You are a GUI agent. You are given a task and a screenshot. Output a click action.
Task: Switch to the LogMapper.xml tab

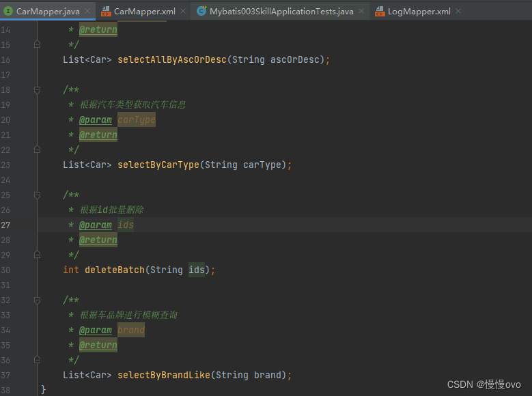click(419, 11)
